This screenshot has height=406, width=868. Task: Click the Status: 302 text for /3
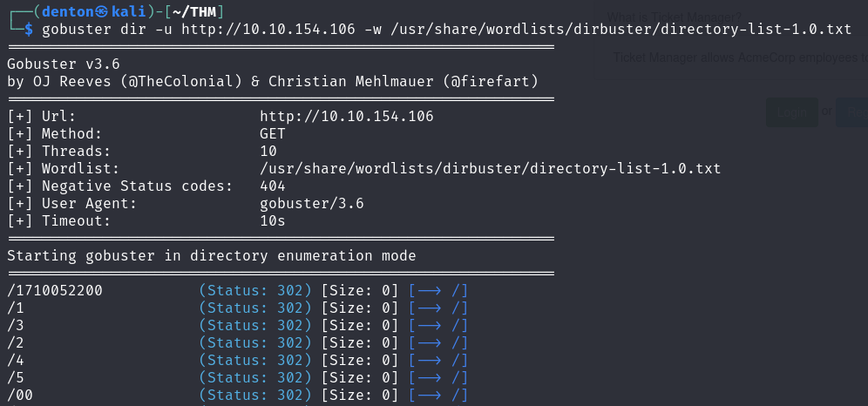coord(255,325)
